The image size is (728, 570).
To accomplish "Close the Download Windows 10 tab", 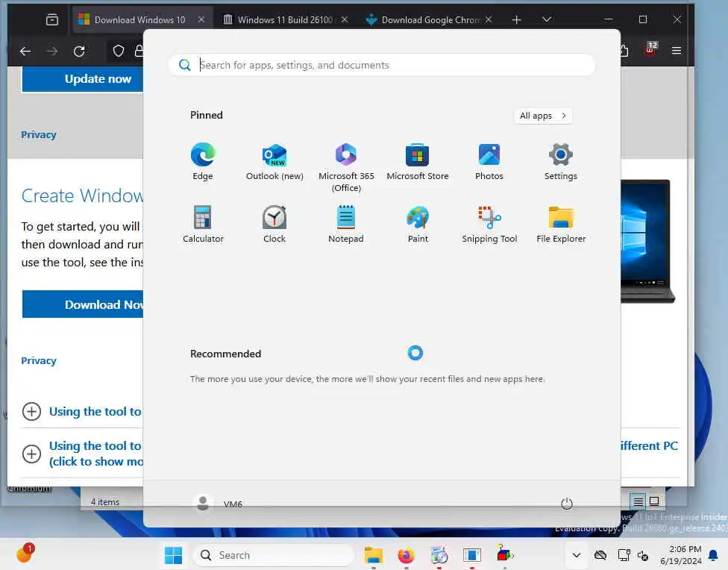I will click(x=201, y=19).
